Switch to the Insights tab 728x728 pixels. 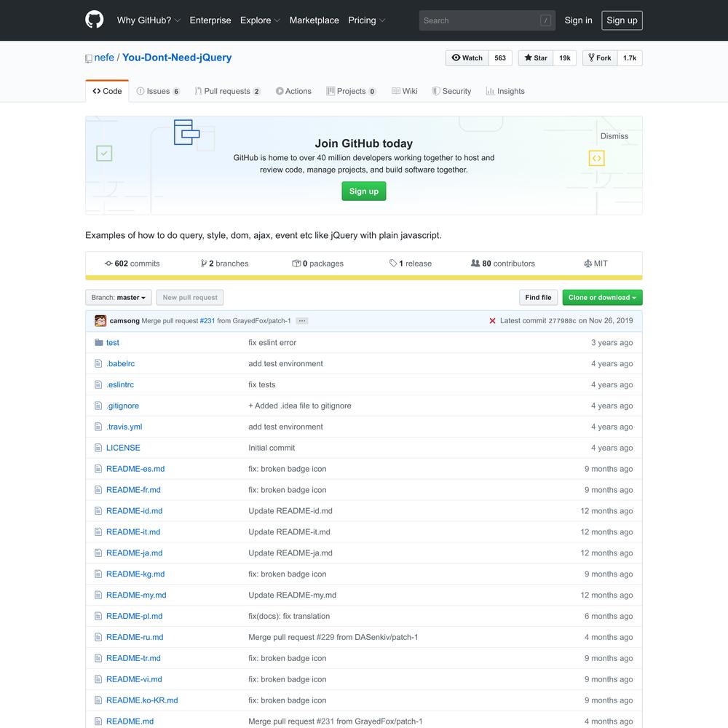(505, 92)
